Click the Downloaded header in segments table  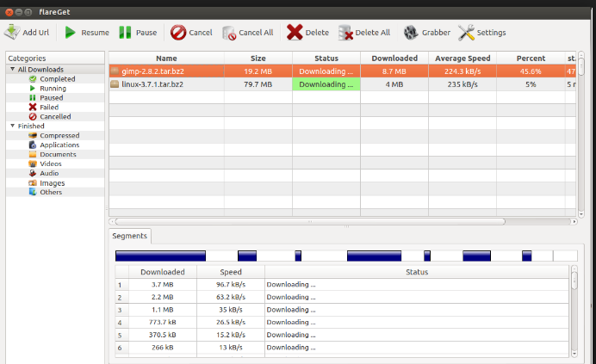point(163,272)
